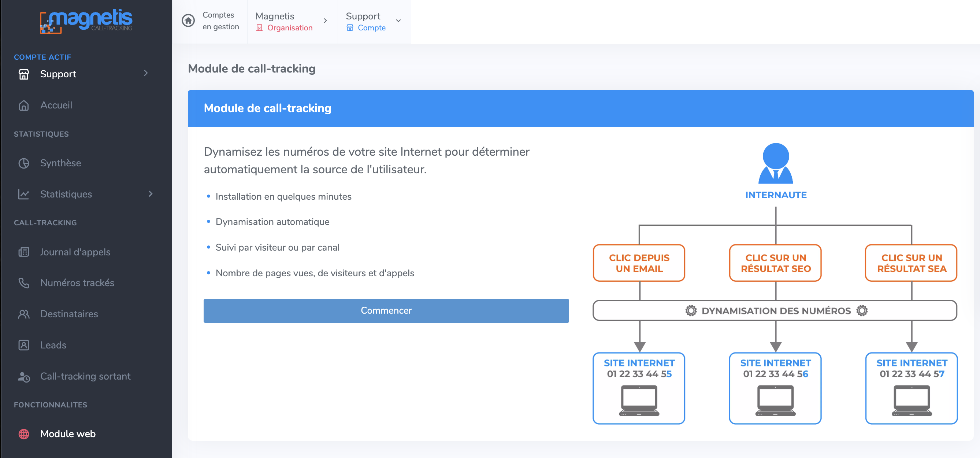Click the Call-tracking sortant icon
Screen dimensions: 980x458
click(x=23, y=377)
